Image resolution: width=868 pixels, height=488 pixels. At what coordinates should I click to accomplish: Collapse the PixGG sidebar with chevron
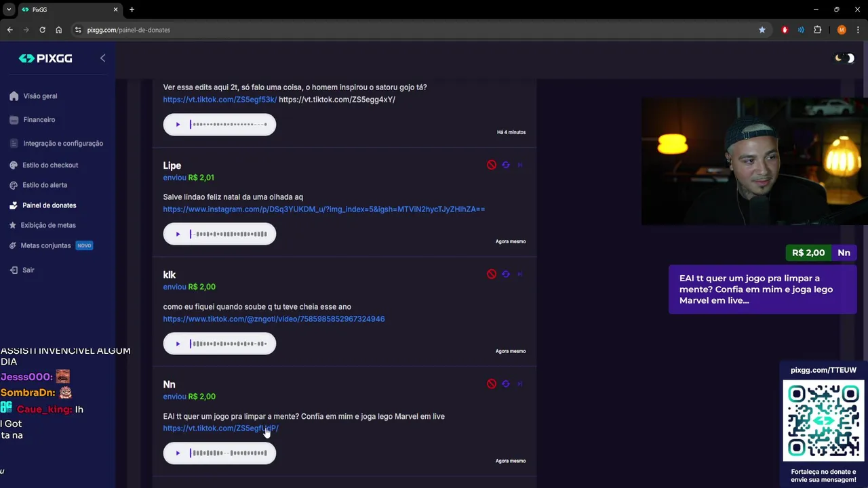102,58
